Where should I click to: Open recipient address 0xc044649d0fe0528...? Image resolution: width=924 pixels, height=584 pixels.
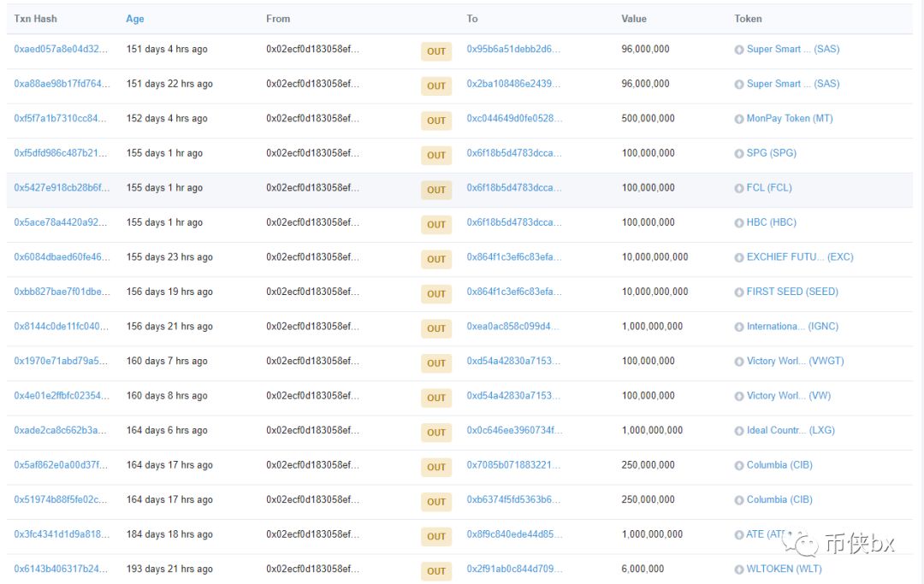click(x=514, y=119)
